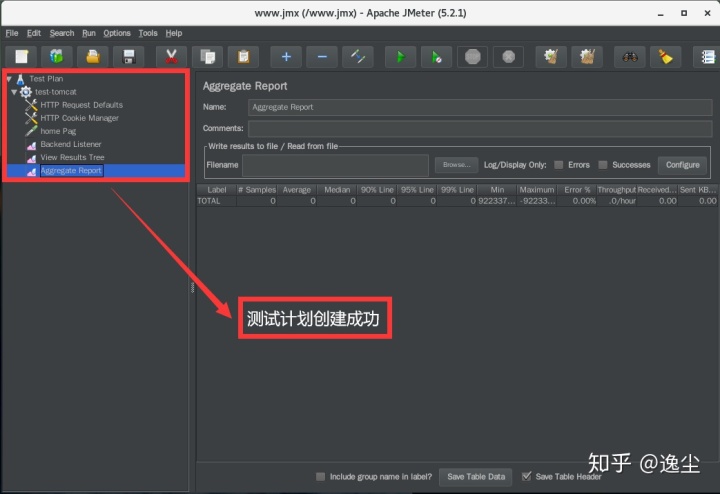720x494 pixels.
Task: Reset search with the brush icon
Action: pyautogui.click(x=665, y=57)
